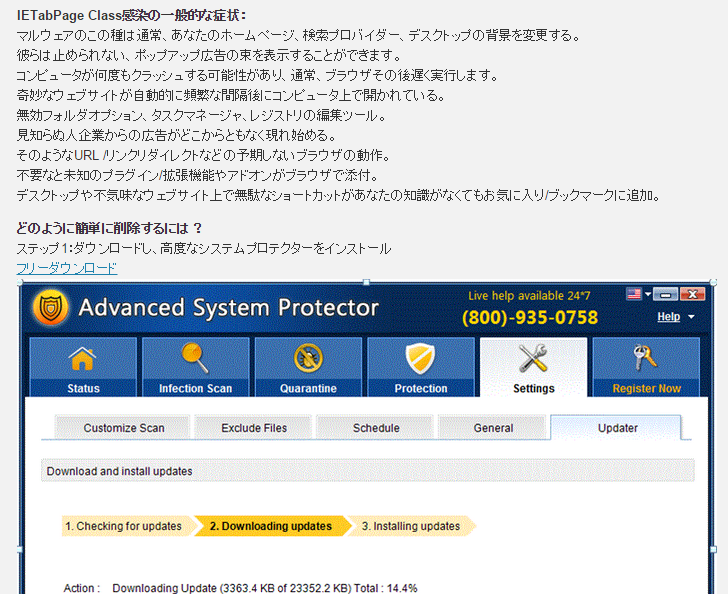Image resolution: width=728 pixels, height=594 pixels.
Task: Click the Register Now label
Action: coord(647,388)
